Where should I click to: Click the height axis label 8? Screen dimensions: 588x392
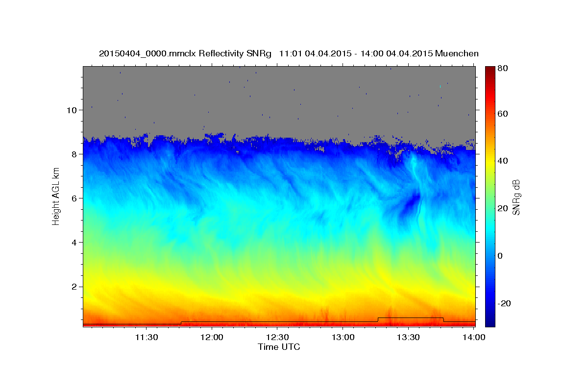pos(74,154)
